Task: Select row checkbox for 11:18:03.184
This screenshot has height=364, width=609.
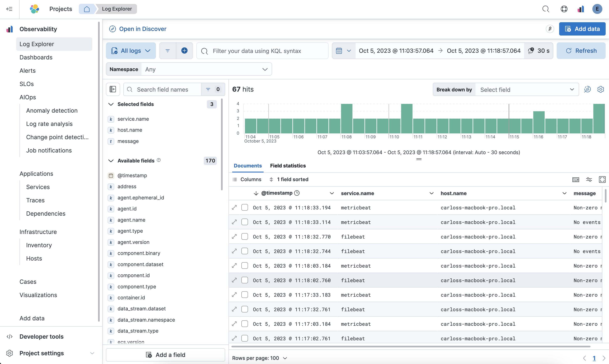Action: tap(245, 266)
